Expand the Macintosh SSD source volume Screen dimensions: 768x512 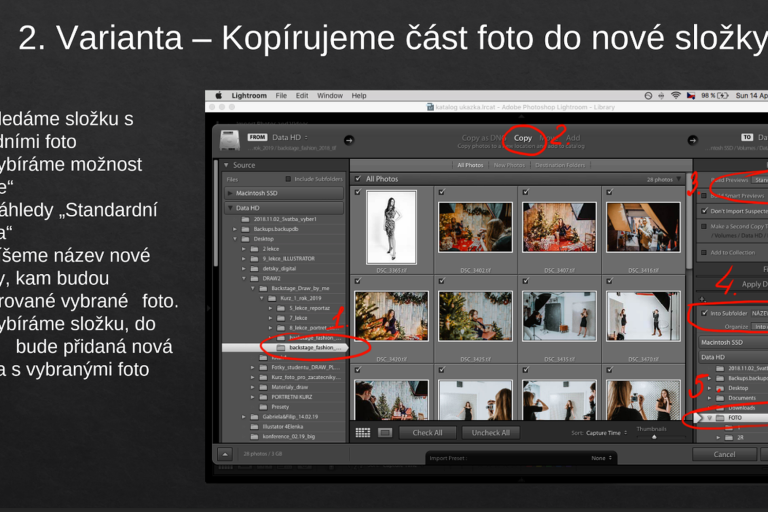tap(230, 193)
